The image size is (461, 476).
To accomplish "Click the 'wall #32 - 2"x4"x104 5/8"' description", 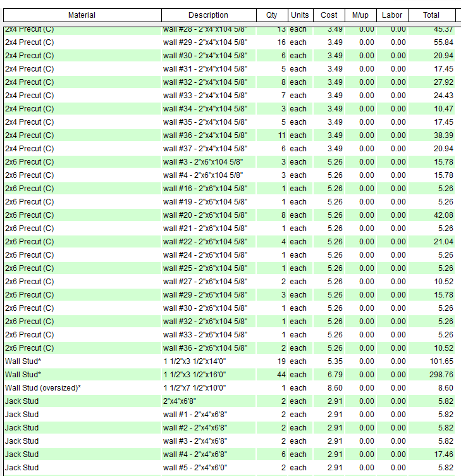I will tap(209, 82).
